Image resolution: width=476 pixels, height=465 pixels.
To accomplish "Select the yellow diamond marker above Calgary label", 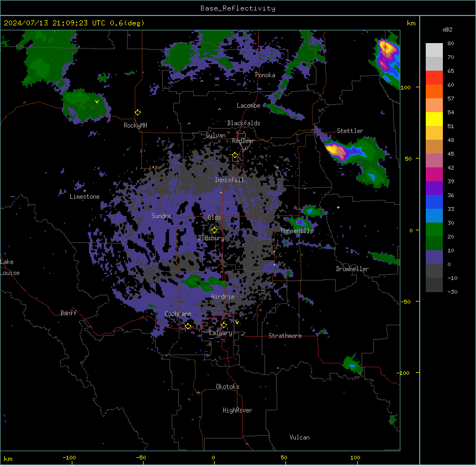I will (x=224, y=325).
